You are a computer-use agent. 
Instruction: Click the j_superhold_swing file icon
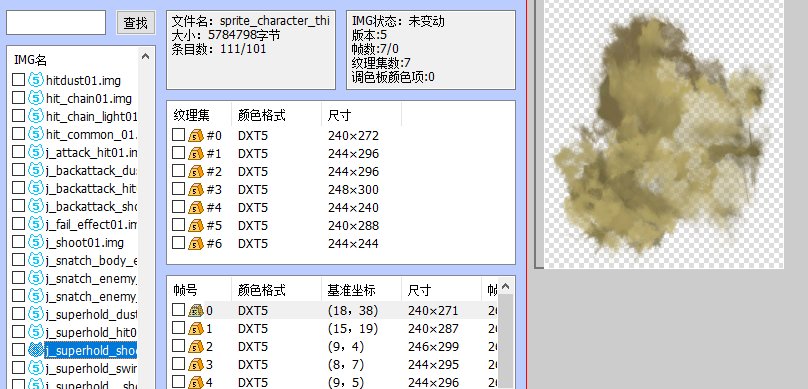[36, 368]
